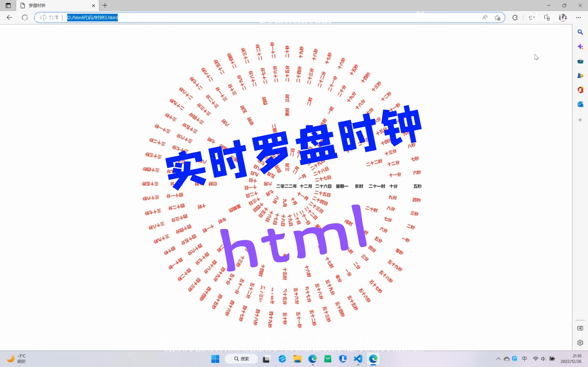This screenshot has width=588, height=367.
Task: Open the Windows Start menu
Action: pyautogui.click(x=215, y=359)
